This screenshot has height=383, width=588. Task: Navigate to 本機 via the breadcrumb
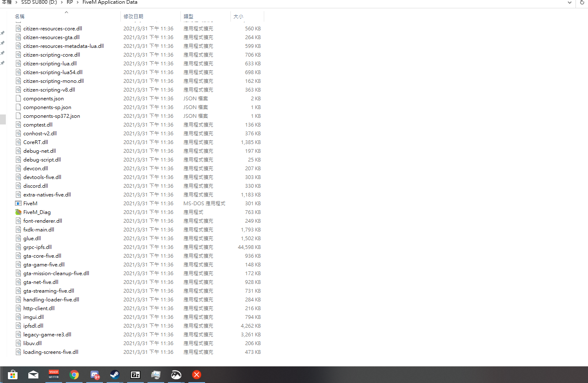point(6,2)
